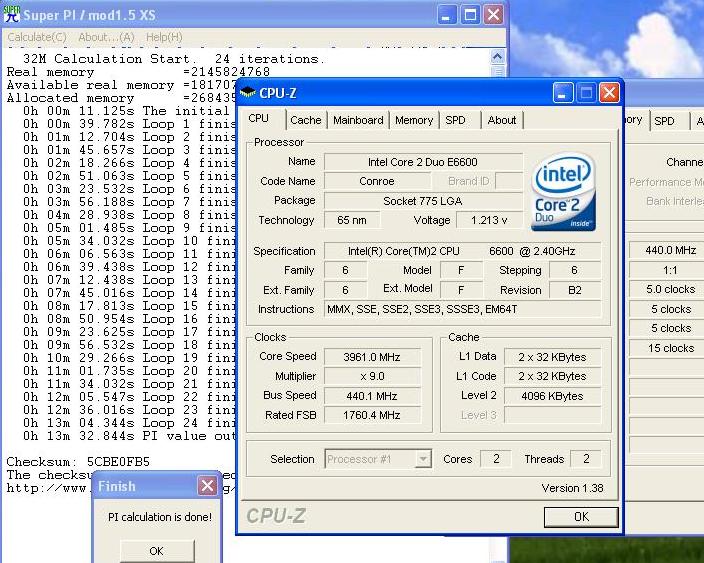
Task: Switch to the About tab in CPU-Z
Action: coord(502,120)
